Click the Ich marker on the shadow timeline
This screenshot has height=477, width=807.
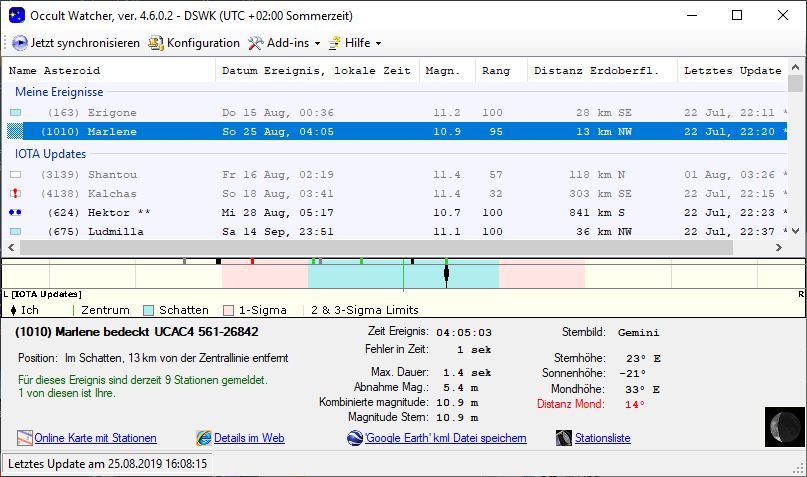[446, 272]
